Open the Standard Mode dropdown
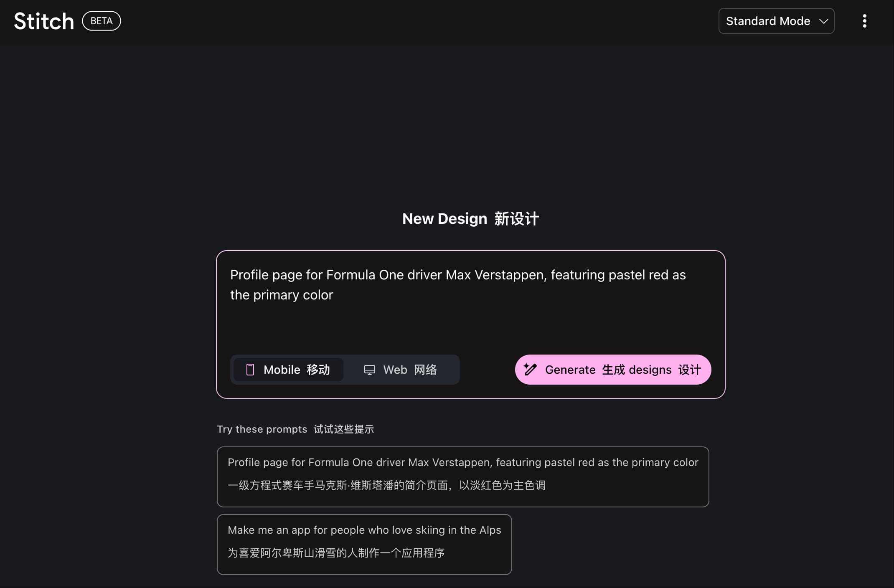Image resolution: width=894 pixels, height=588 pixels. [768, 21]
